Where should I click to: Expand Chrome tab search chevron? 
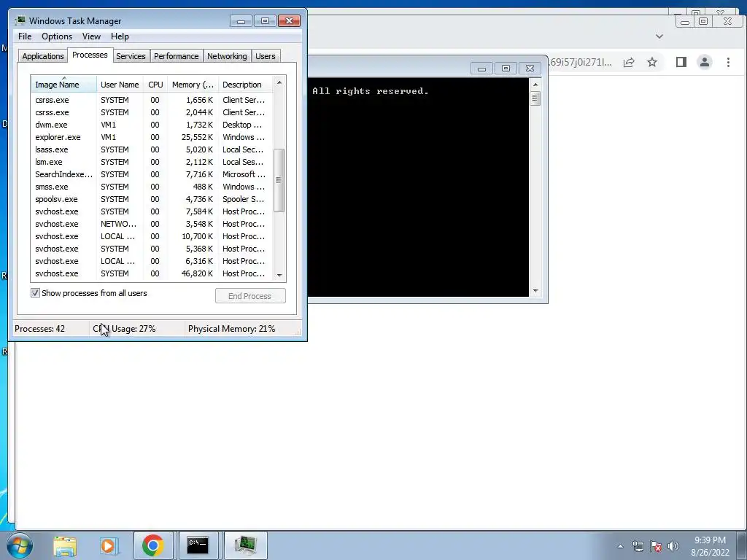click(x=659, y=36)
